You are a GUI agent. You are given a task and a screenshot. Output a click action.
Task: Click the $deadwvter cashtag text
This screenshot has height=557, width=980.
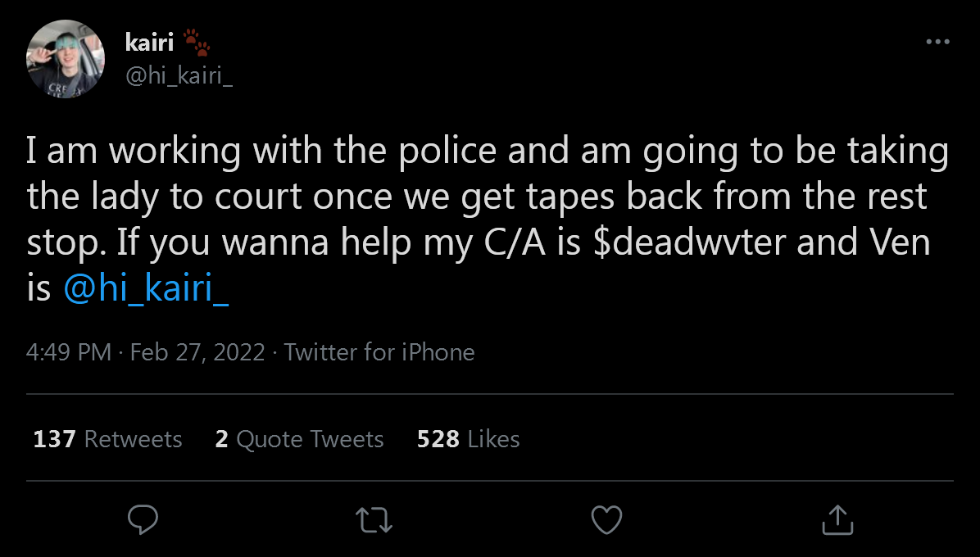pos(689,242)
